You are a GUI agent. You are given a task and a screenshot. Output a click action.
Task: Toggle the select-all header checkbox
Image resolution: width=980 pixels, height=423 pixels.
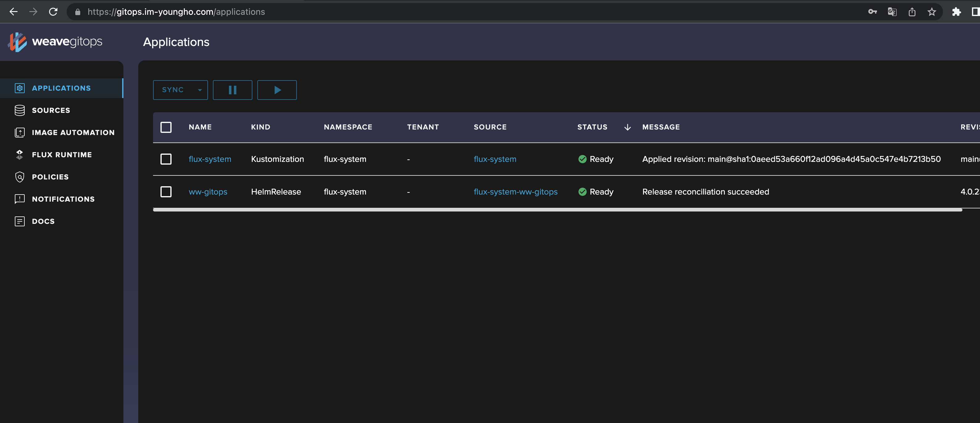(166, 127)
